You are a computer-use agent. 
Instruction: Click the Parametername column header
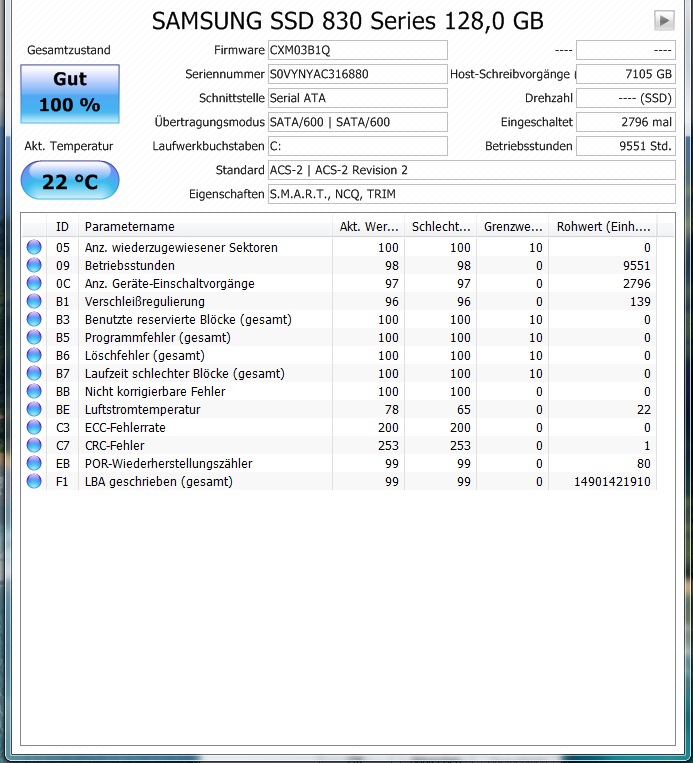tap(205, 226)
